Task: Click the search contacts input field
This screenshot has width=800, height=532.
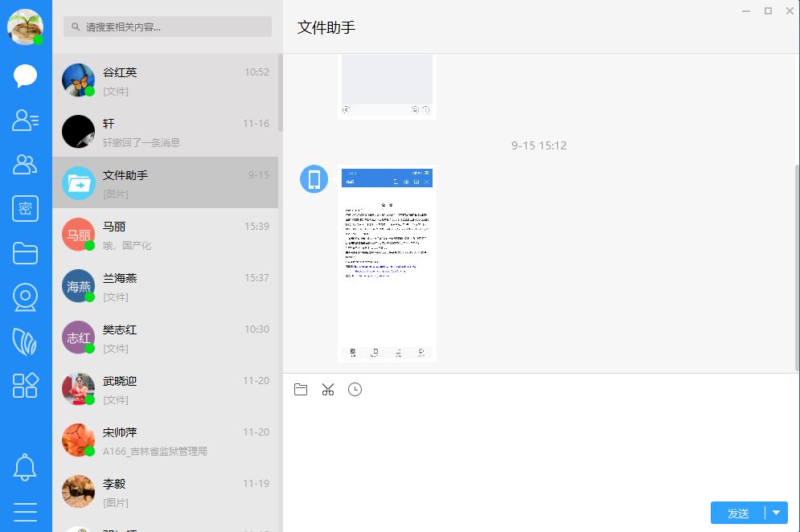Action: click(167, 27)
